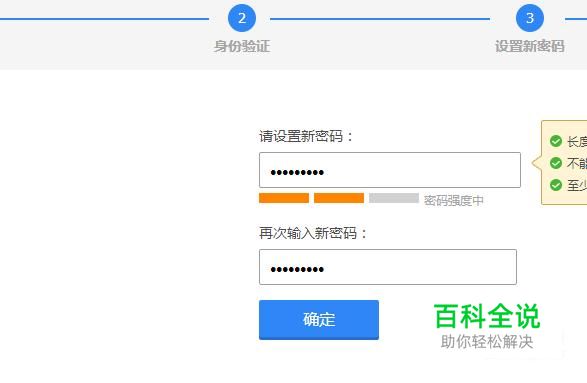Click the second green checkmark in tooltip
Screen dimensions: 587x383
coord(556,163)
